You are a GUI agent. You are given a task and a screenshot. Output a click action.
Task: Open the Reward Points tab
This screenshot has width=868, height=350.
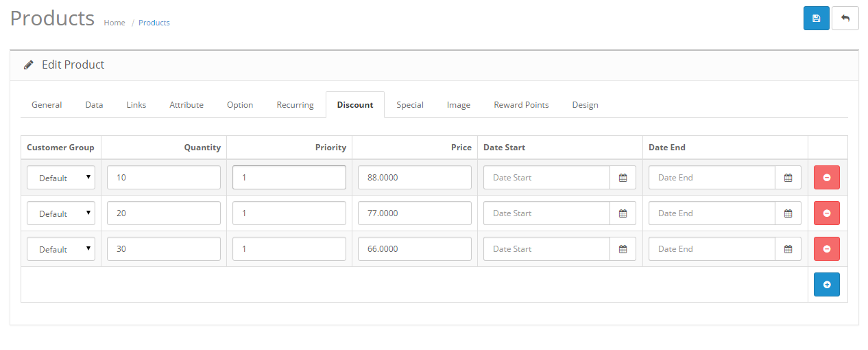(521, 105)
